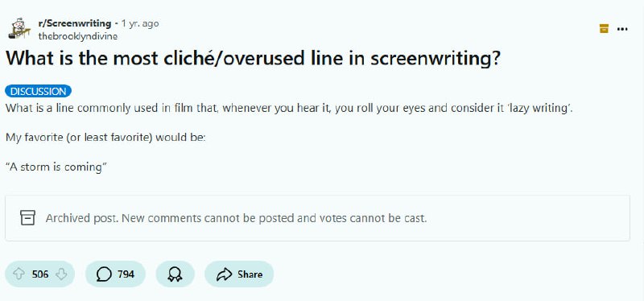Click the archived post notice text

(x=236, y=217)
